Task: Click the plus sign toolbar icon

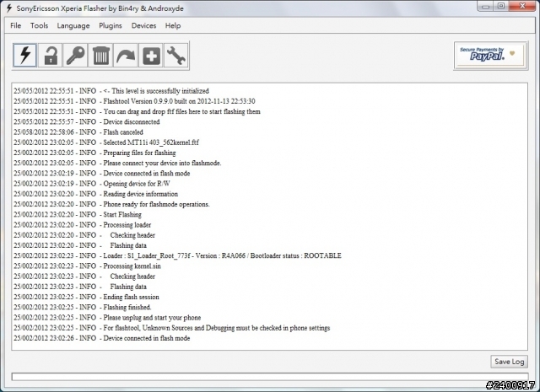Action: pos(151,55)
